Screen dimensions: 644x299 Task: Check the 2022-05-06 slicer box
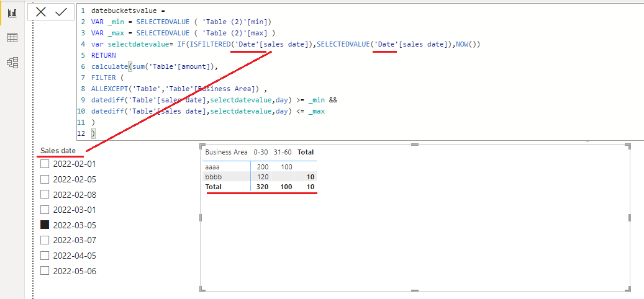(x=45, y=270)
